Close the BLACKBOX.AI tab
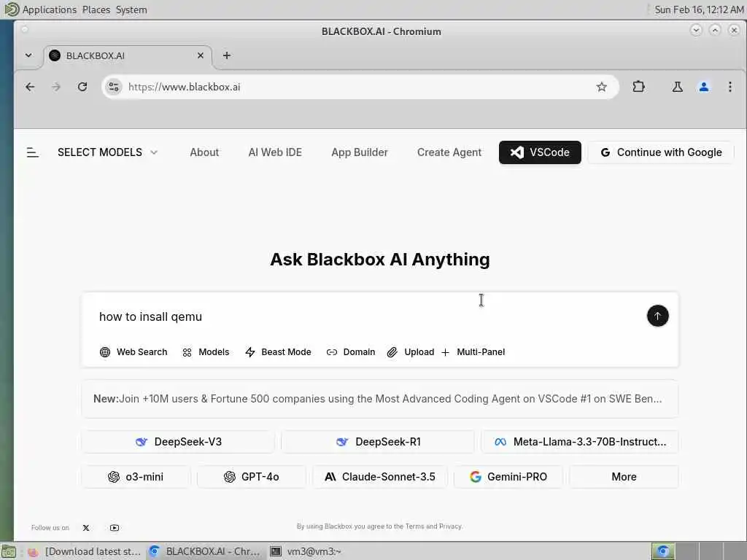 pos(201,55)
